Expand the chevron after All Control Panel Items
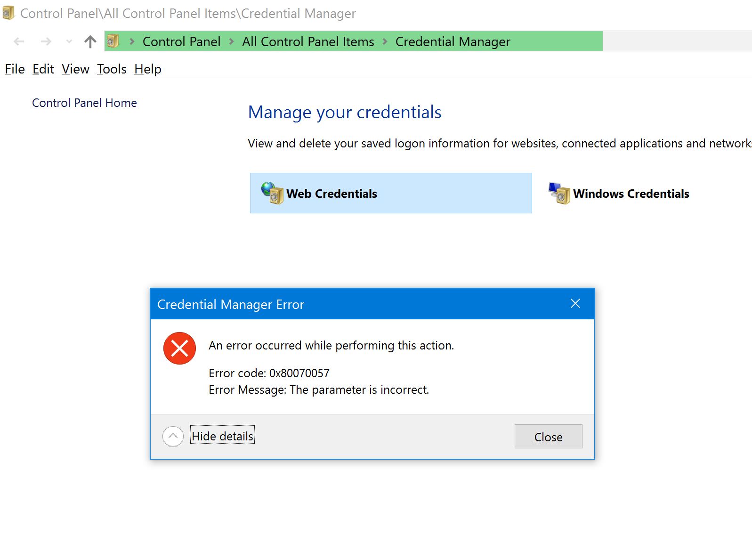This screenshot has height=560, width=752. coord(385,42)
